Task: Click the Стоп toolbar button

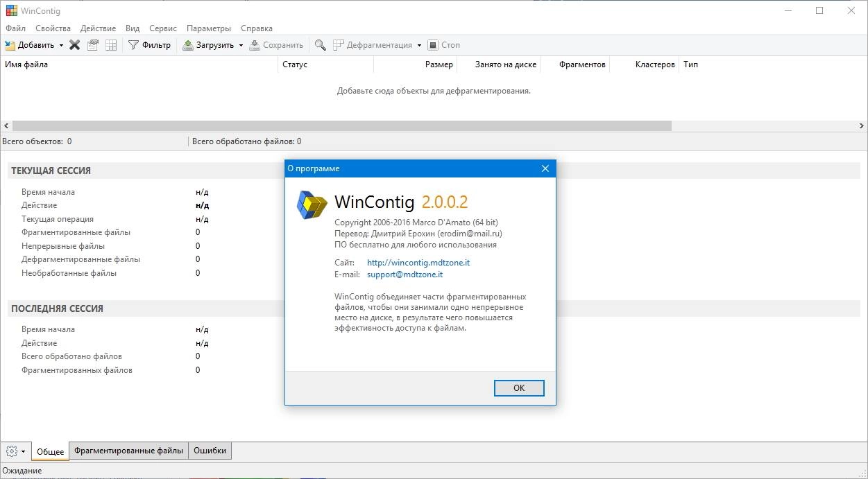Action: click(x=444, y=45)
